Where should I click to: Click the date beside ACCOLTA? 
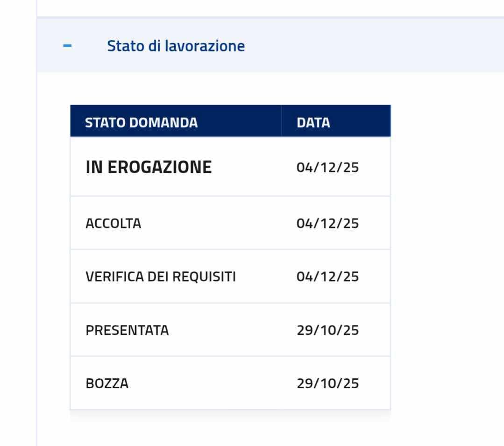tap(327, 223)
